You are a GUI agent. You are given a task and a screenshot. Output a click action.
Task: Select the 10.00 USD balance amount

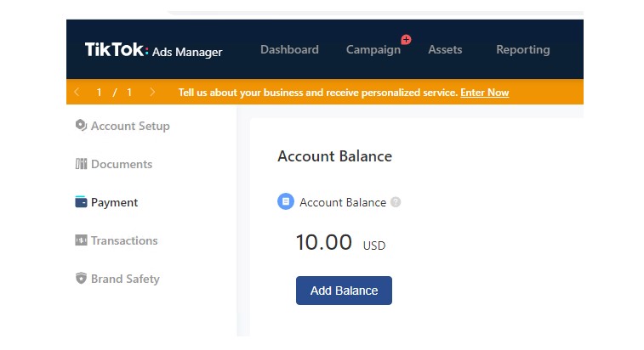pyautogui.click(x=340, y=242)
